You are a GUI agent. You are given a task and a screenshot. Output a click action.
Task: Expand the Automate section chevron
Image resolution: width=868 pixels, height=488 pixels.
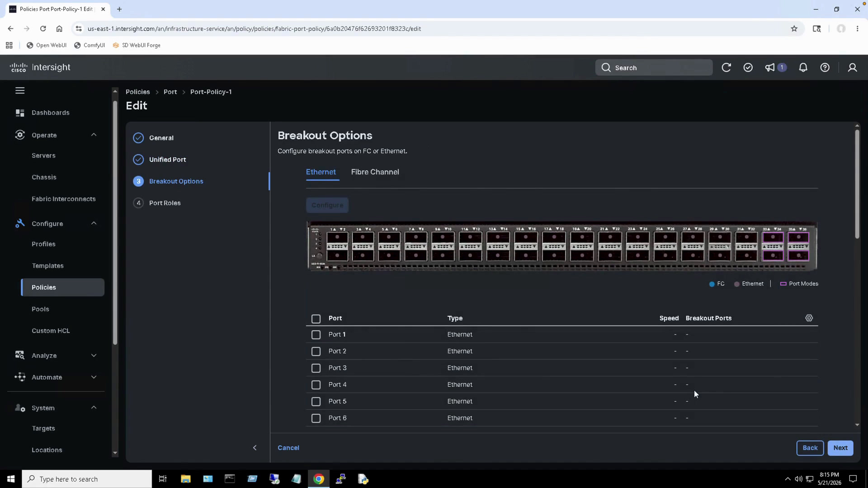[94, 377]
